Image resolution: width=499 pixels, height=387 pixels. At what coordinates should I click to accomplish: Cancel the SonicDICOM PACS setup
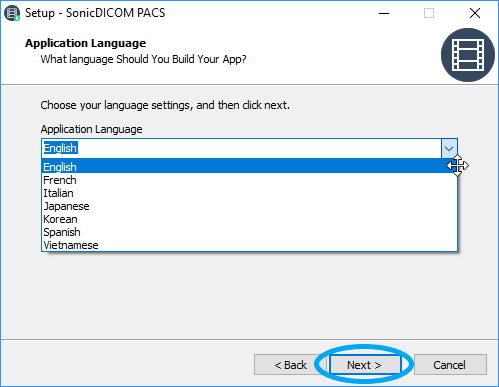pos(450,365)
